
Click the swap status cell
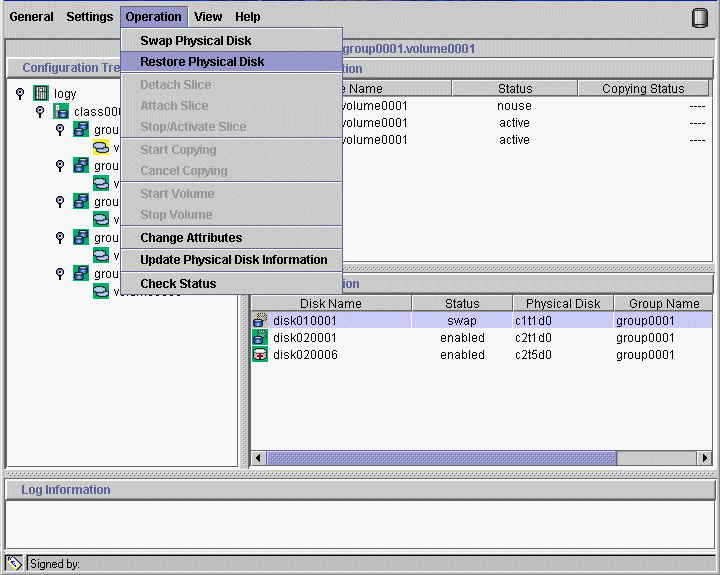(x=462, y=320)
